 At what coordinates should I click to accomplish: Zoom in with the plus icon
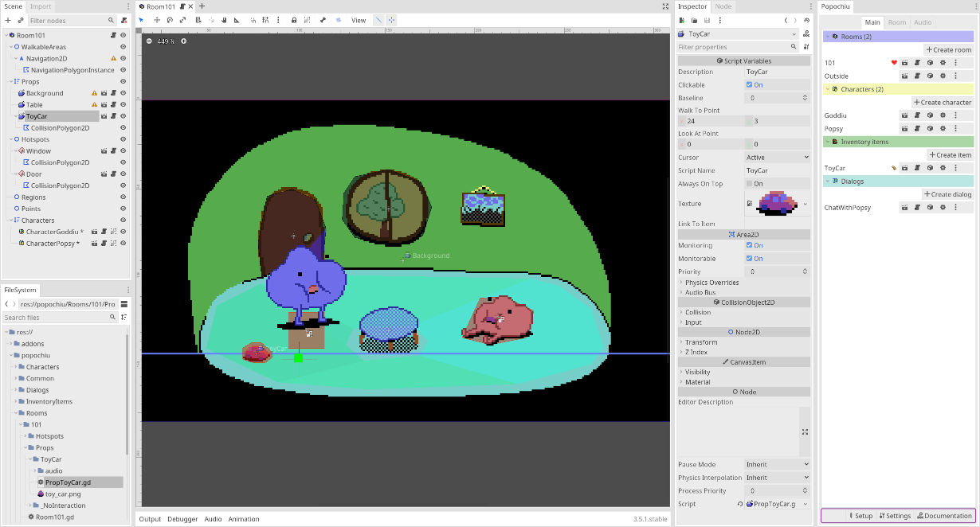click(x=184, y=41)
